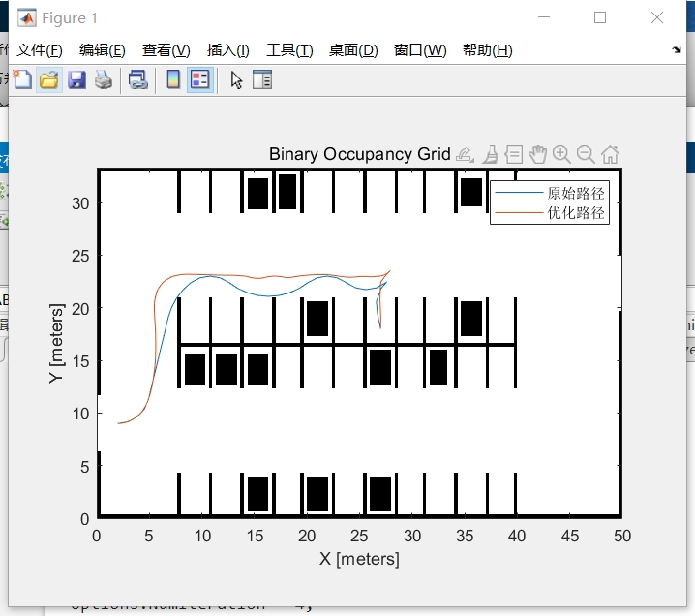Open the 工具(T) menu
The width and height of the screenshot is (695, 616).
point(289,50)
